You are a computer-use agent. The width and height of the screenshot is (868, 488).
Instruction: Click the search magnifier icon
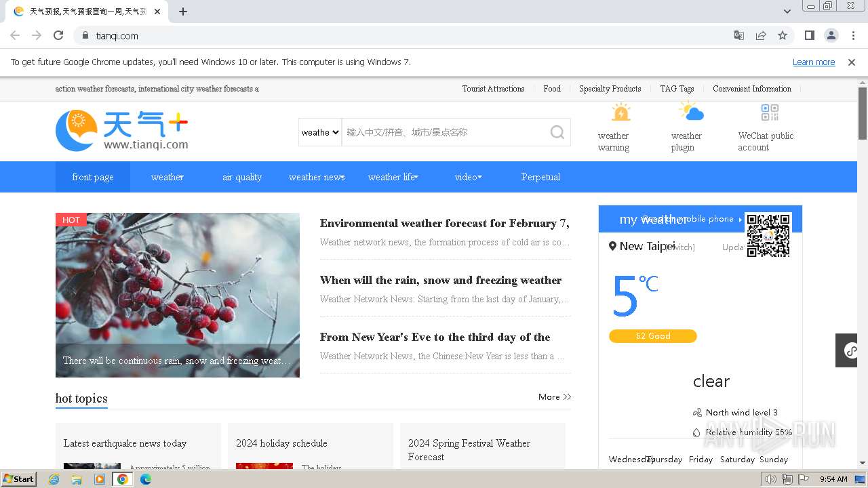tap(557, 132)
